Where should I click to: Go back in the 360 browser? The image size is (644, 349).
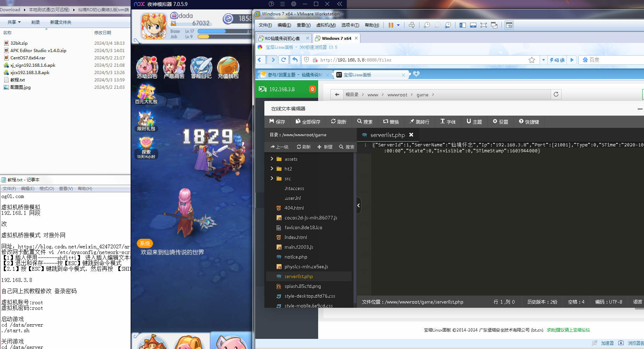click(260, 60)
